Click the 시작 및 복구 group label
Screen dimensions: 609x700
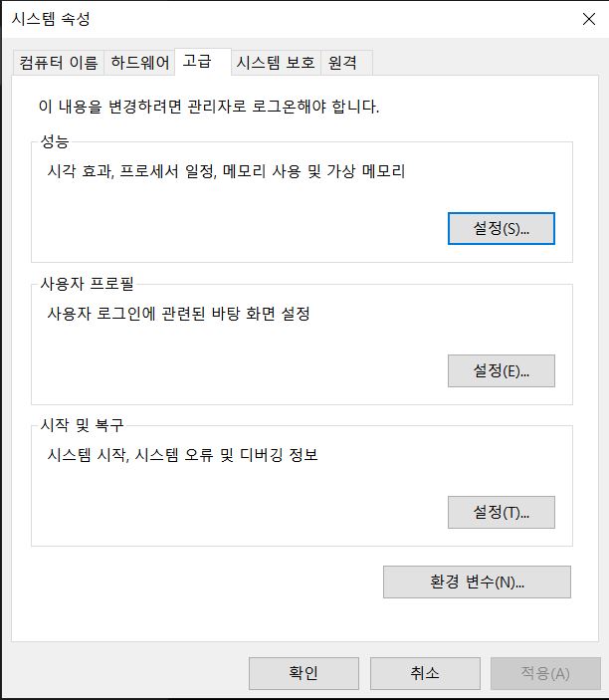pos(82,425)
